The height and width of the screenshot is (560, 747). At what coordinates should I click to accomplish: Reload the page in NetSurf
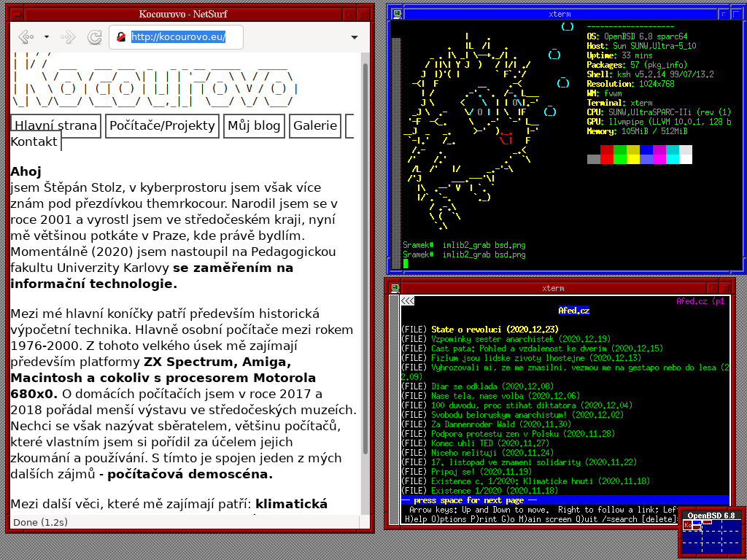(x=94, y=36)
